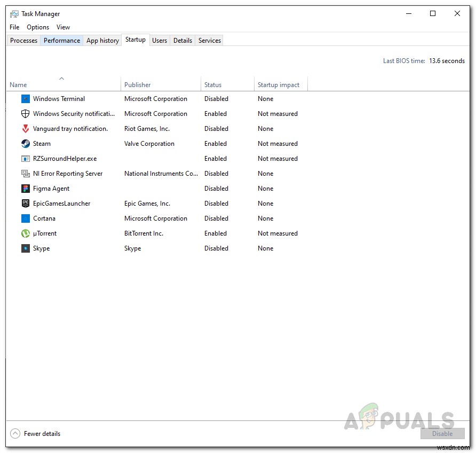Screen dimensions: 476x453
Task: Click the Fewer details label
Action: pyautogui.click(x=42, y=434)
